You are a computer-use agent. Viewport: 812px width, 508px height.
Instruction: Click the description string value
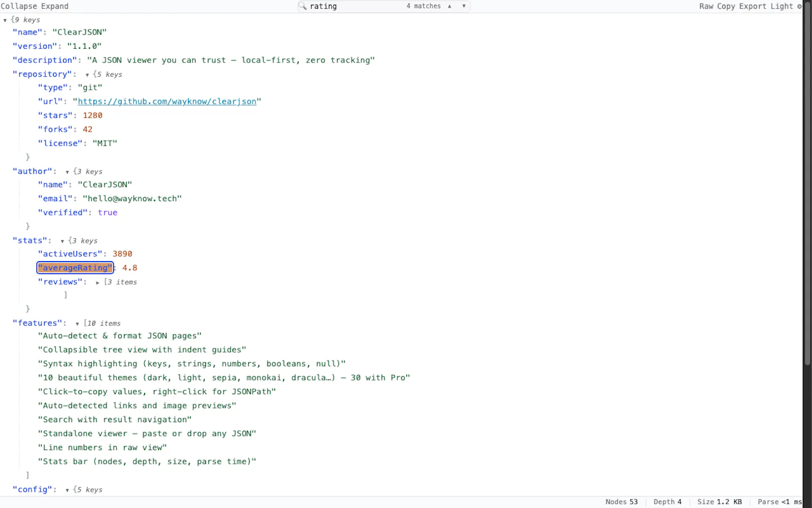pos(231,60)
